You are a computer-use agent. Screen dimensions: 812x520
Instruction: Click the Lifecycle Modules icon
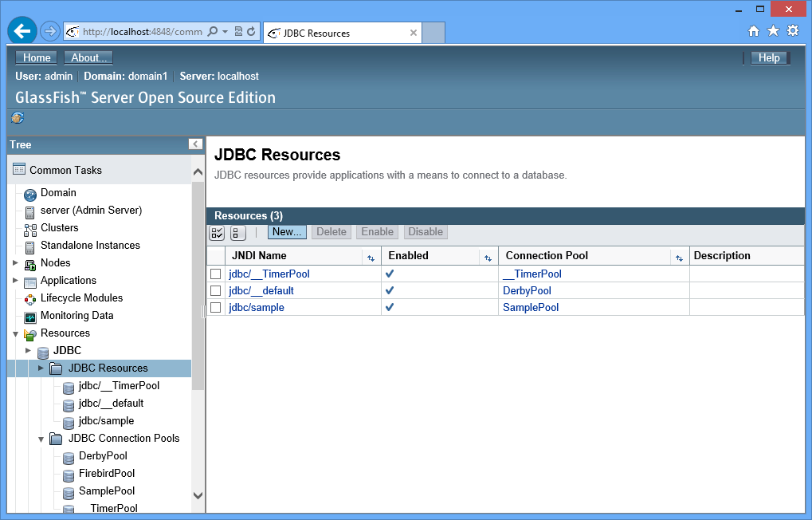click(x=30, y=299)
